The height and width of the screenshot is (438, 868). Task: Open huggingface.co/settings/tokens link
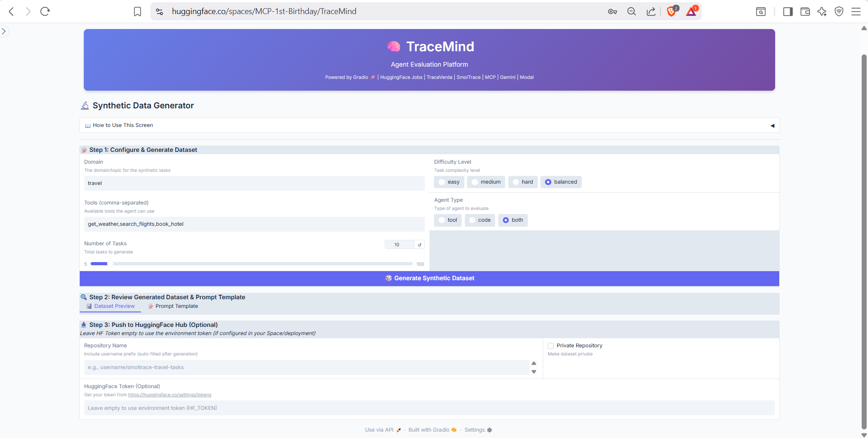coord(169,395)
